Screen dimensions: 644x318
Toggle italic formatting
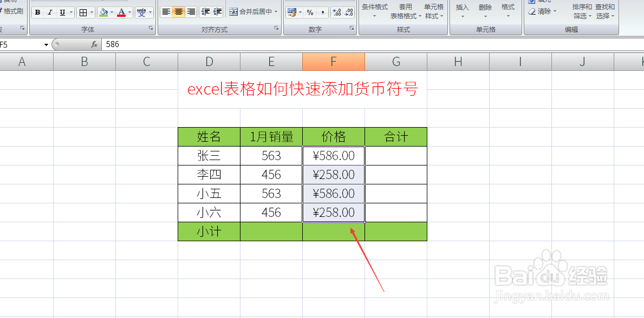[x=50, y=12]
